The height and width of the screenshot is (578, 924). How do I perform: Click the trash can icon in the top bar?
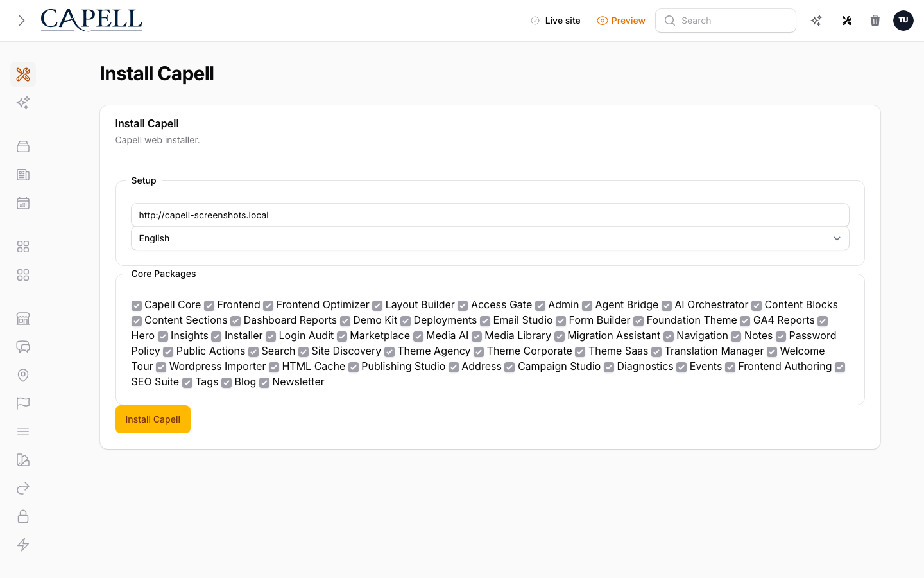[875, 21]
